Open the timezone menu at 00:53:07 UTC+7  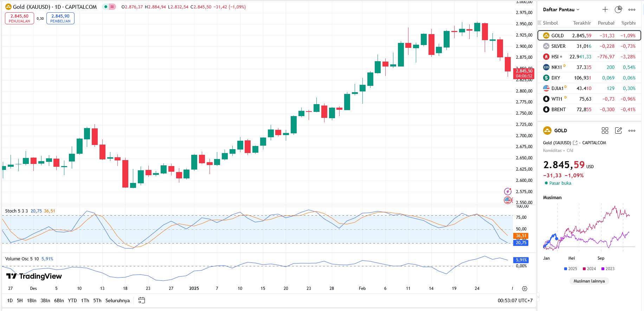click(x=515, y=300)
